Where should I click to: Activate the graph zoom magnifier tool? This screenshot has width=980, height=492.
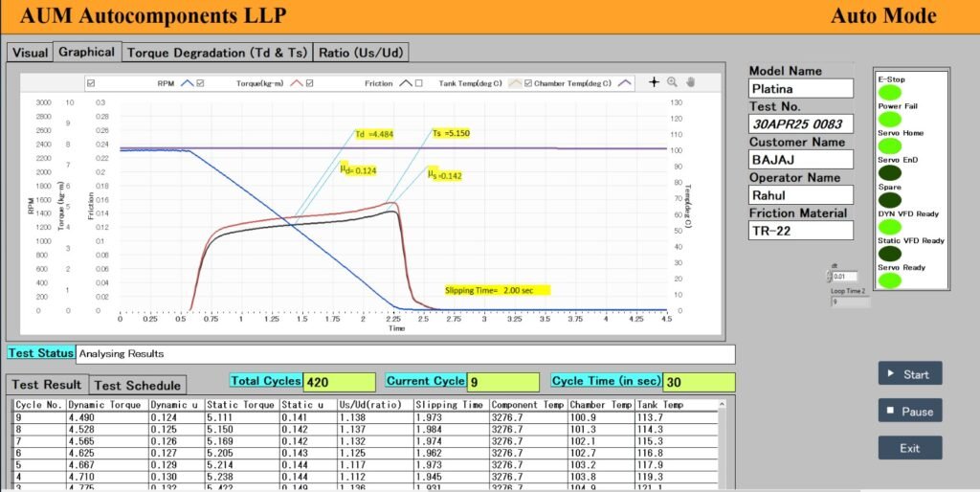point(672,82)
